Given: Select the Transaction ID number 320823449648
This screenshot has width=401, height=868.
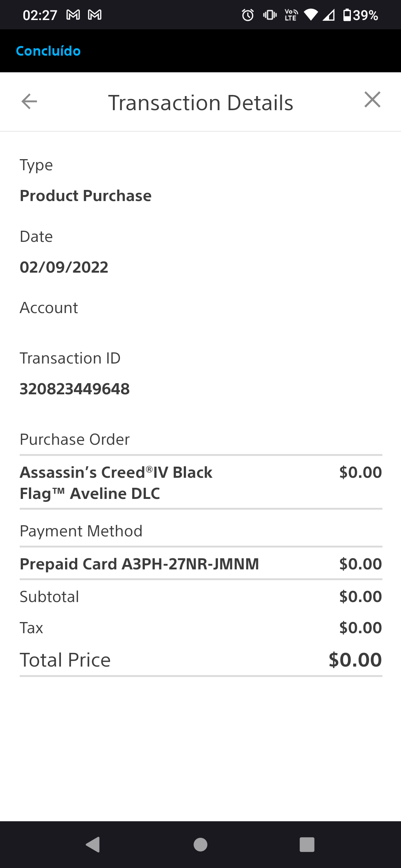Looking at the screenshot, I should pos(75,389).
